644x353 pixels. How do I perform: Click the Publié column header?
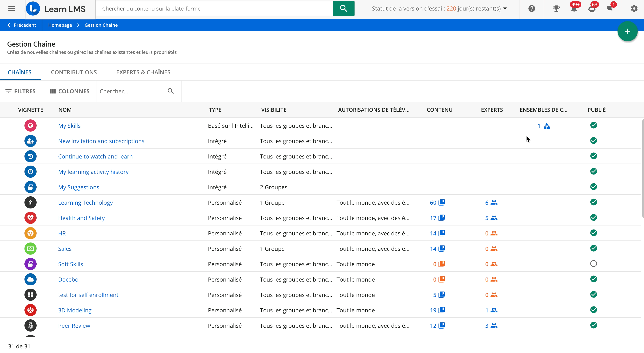click(x=596, y=110)
